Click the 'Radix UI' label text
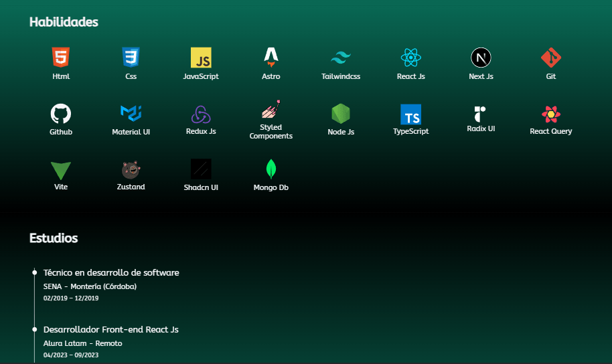 click(x=481, y=128)
